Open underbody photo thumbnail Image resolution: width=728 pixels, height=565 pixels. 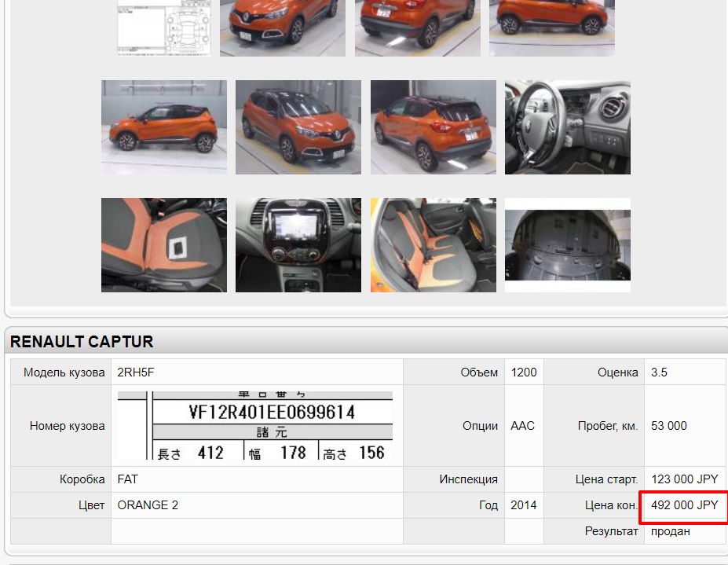point(567,245)
